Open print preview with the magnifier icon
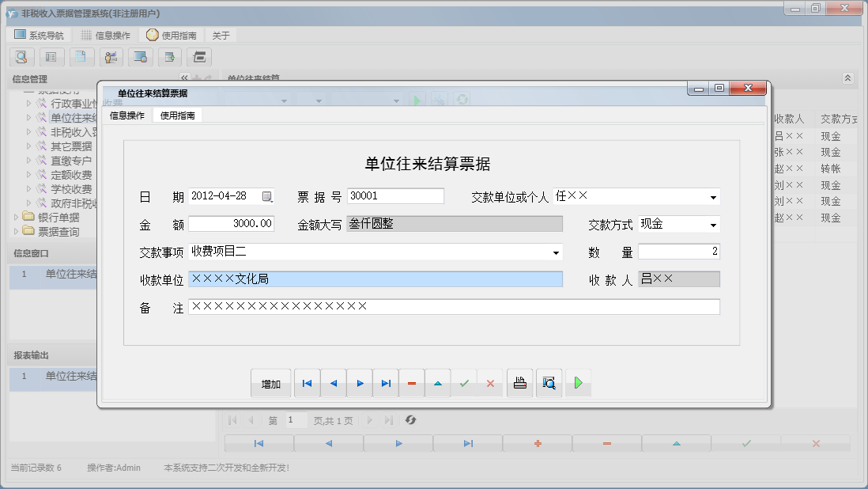 [549, 383]
